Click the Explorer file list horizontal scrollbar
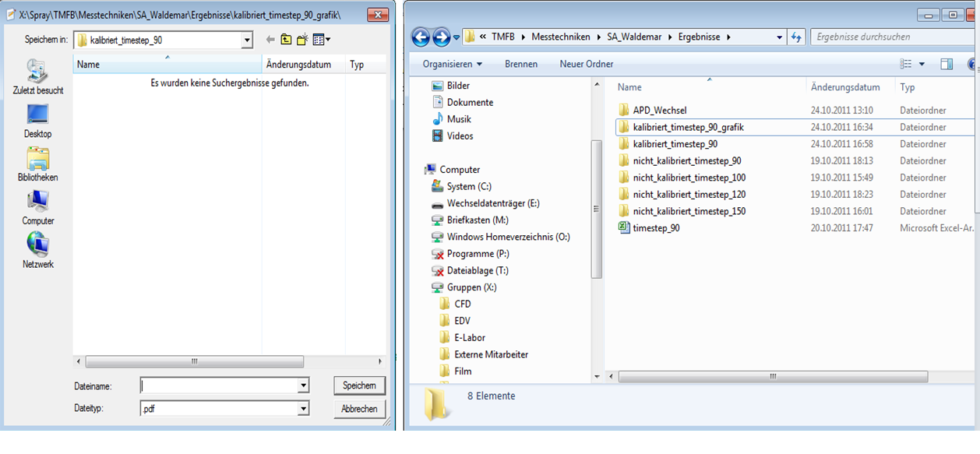Image resolution: width=980 pixels, height=454 pixels. 771,376
